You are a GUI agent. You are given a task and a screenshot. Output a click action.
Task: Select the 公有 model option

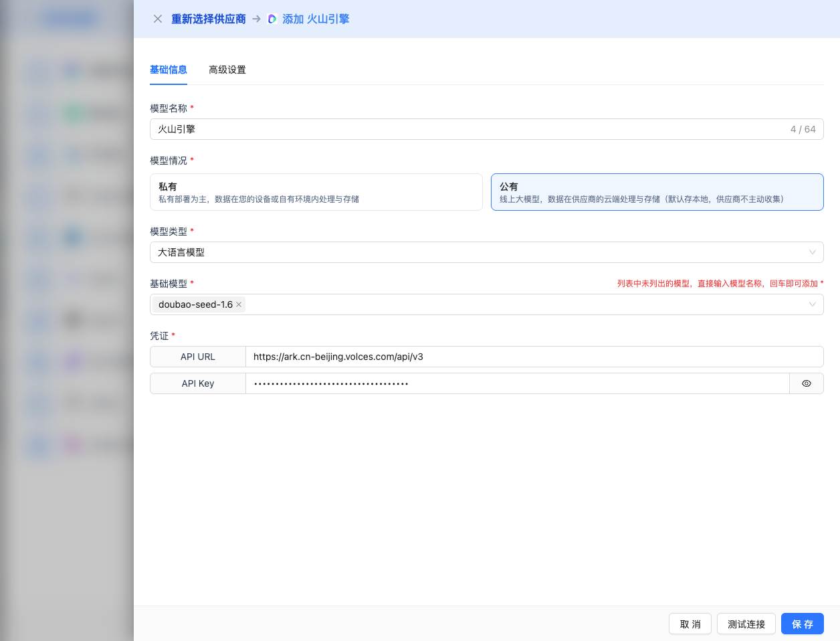657,192
